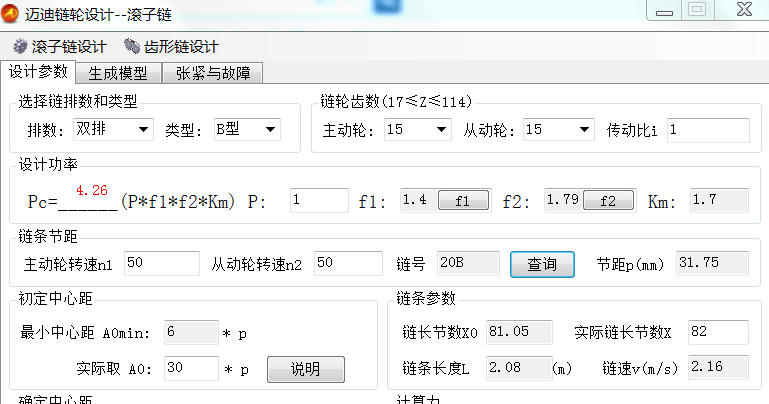Switch to the 设计参数 tab
769x404 pixels.
[x=38, y=72]
